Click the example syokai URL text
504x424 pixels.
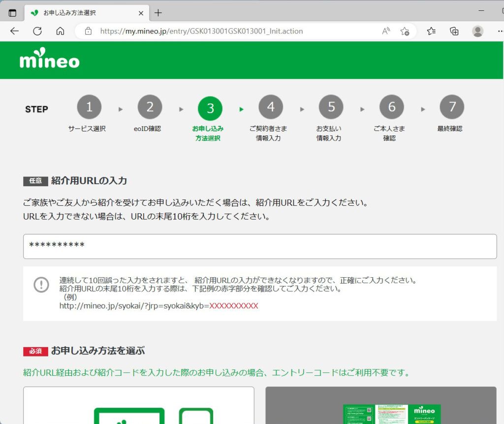pos(159,306)
